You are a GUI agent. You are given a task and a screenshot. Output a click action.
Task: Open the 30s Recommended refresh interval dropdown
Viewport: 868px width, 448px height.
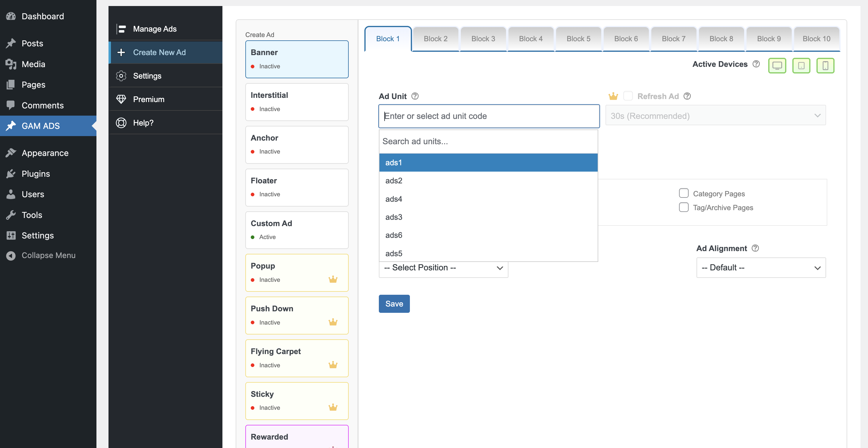point(716,115)
